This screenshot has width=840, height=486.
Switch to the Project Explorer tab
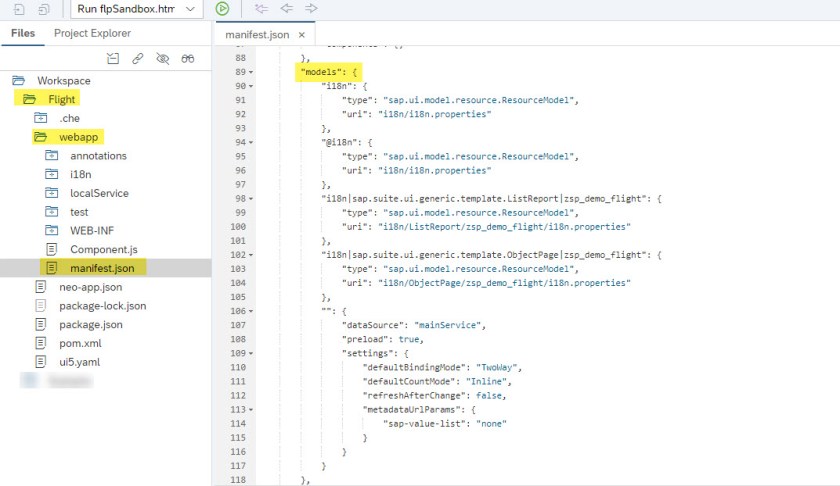click(92, 33)
